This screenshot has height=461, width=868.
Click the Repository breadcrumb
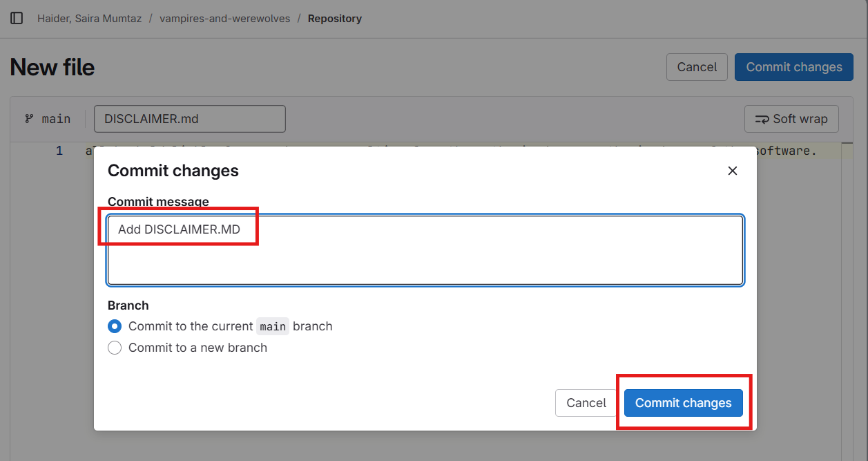click(335, 19)
